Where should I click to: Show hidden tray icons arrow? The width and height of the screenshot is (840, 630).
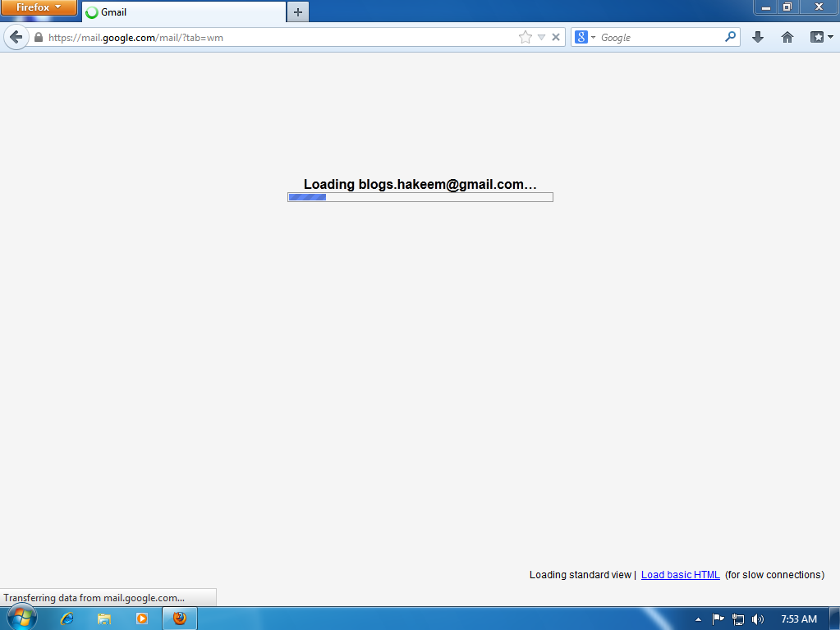coord(698,619)
